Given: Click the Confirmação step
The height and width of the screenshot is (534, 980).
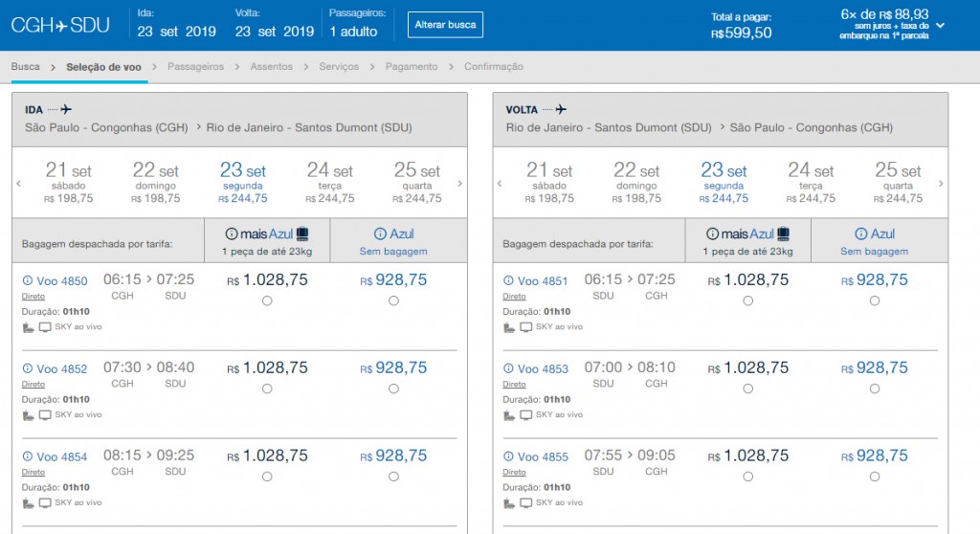Looking at the screenshot, I should (494, 66).
